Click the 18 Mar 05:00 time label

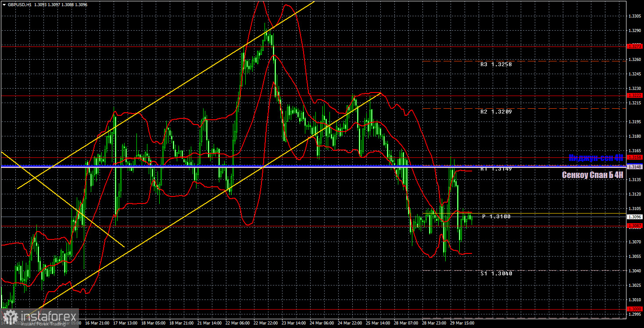coord(154,323)
